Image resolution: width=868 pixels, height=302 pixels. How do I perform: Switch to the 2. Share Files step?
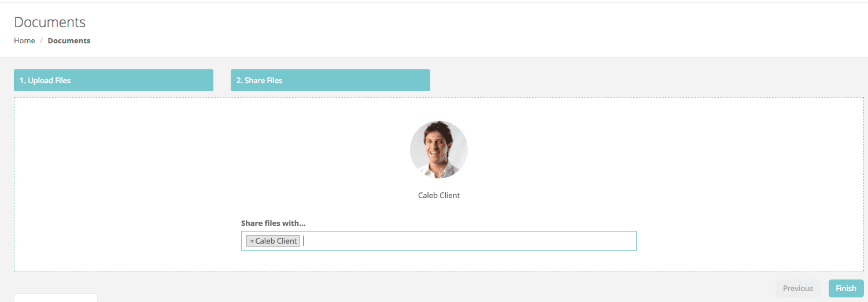pos(330,80)
